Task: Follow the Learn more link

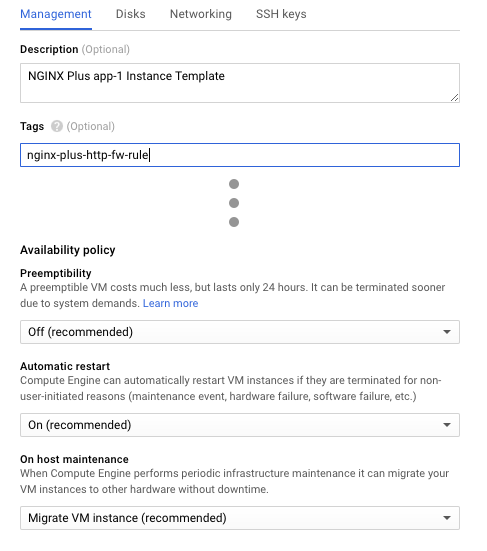Action: (170, 303)
